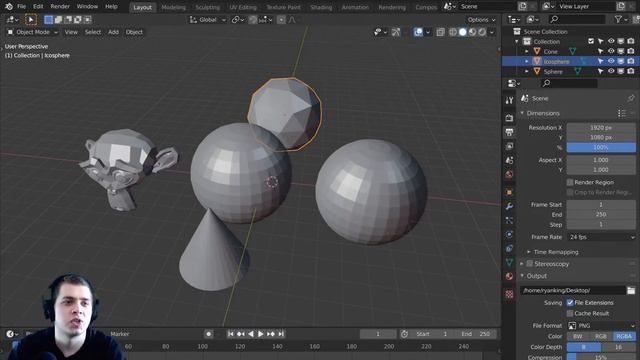Open the Global orientation dropdown
Viewport: 640px width, 360px height.
tap(208, 20)
